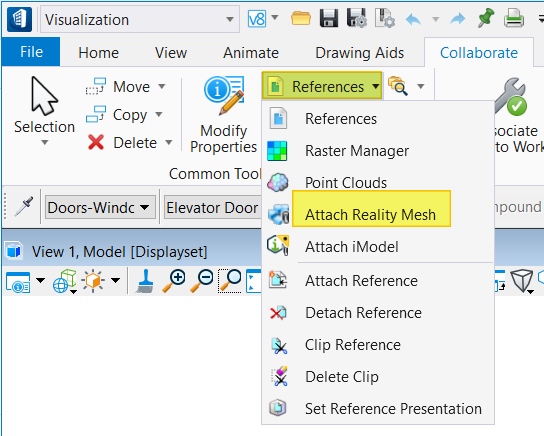Open the file folder icon
The height and width of the screenshot is (436, 544).
(x=300, y=18)
